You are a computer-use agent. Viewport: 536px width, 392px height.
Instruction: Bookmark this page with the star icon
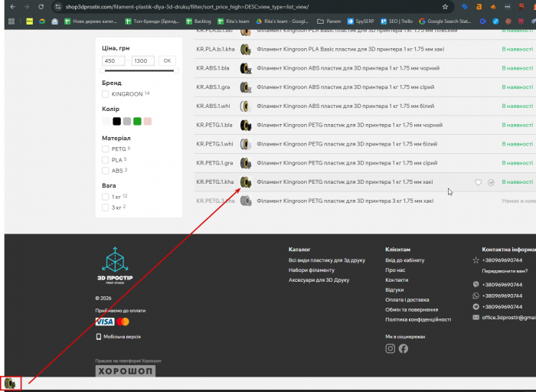pyautogui.click(x=445, y=7)
